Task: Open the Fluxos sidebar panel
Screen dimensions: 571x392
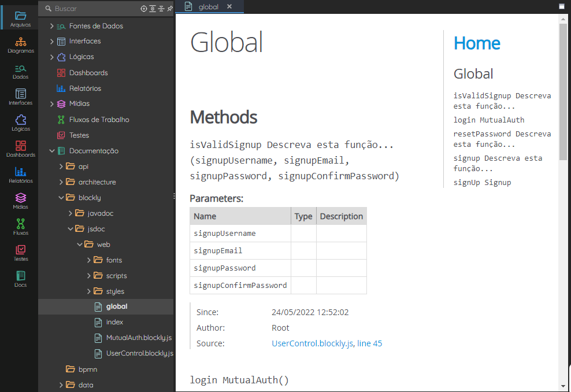Action: (20, 227)
